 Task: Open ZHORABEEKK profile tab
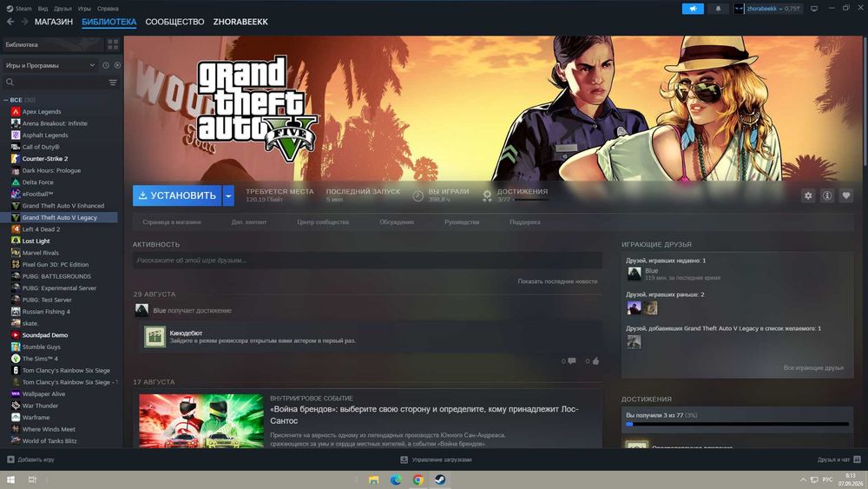pos(240,22)
